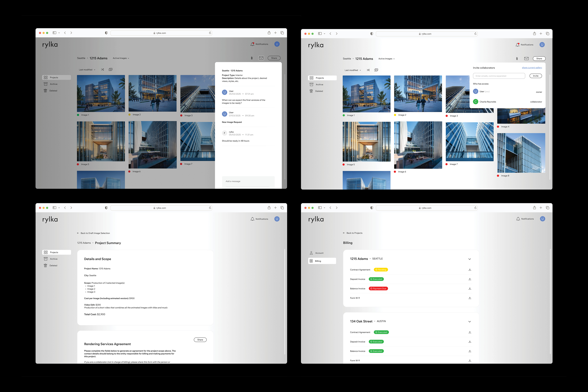Screen dimensions: 588x392
Task: Click the back arrow to Projects
Action: tap(344, 233)
